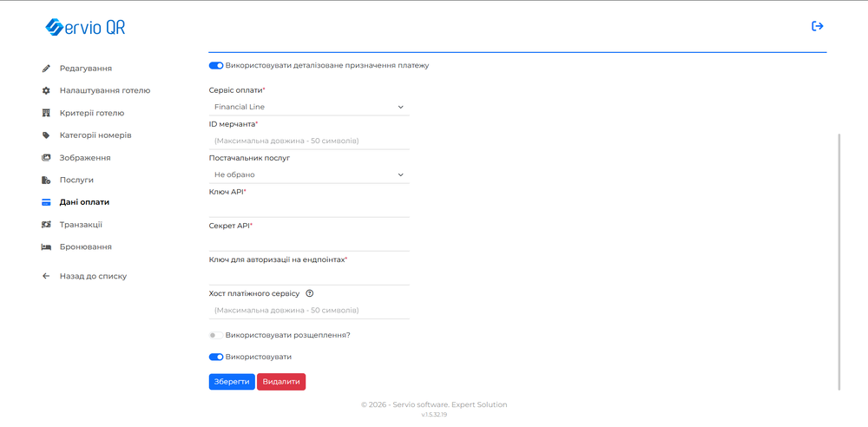Click the footer text Servio software. Expert Solution

tap(450, 404)
